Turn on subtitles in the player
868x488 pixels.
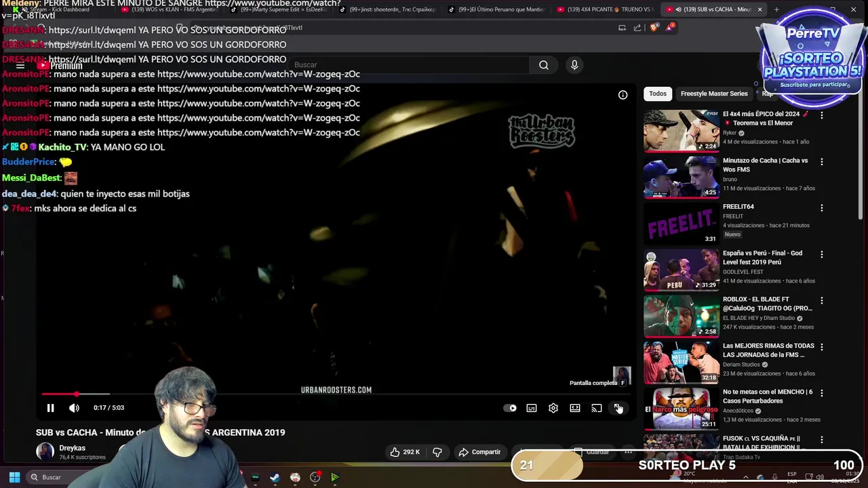(532, 408)
